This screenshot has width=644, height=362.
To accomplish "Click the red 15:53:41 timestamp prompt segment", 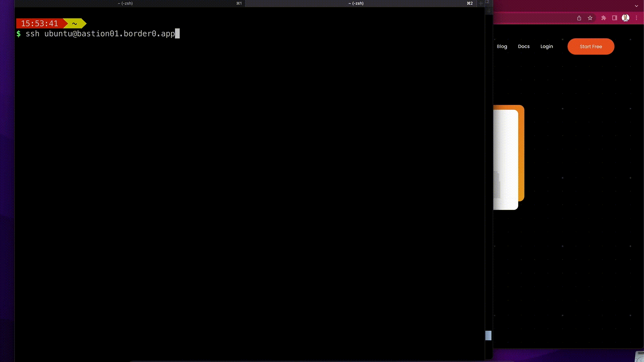I will pos(39,23).
